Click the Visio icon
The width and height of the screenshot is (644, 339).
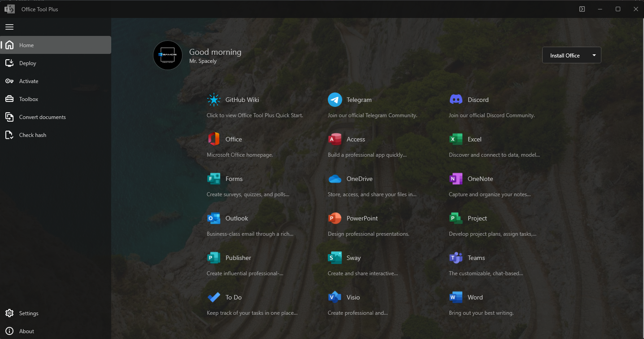[x=335, y=297]
